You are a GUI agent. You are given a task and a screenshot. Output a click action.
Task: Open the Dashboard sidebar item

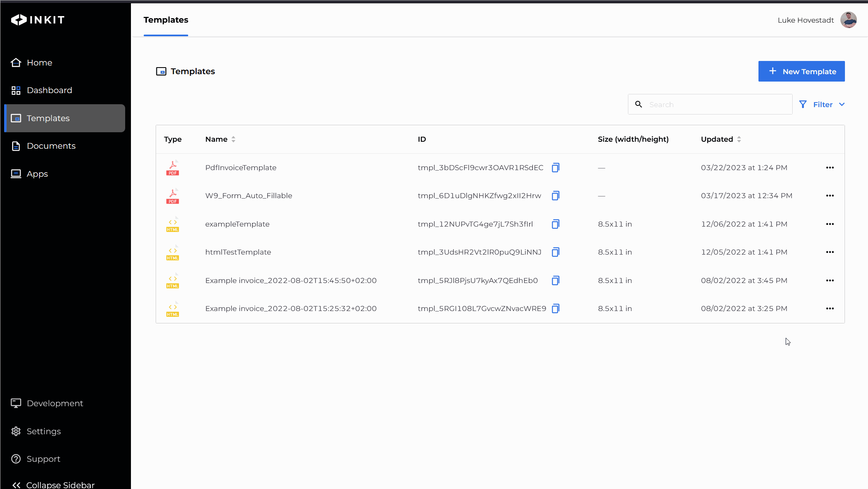tap(49, 90)
